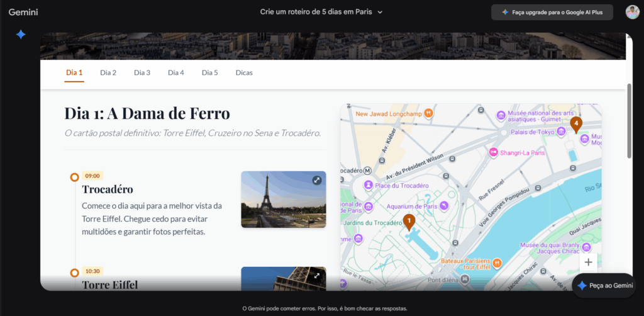The image size is (644, 316).
Task: Open the Trocadéro thumbnail image
Action: (284, 200)
